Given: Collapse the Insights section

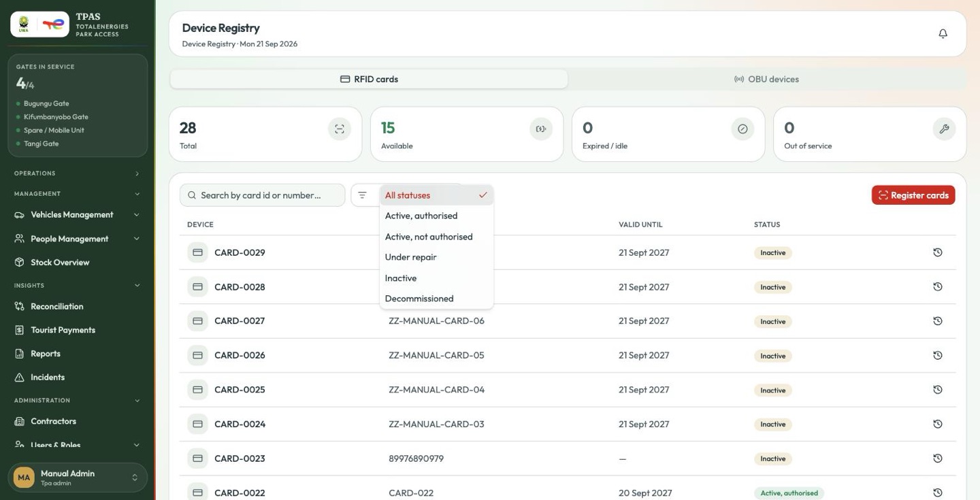Looking at the screenshot, I should [77, 286].
